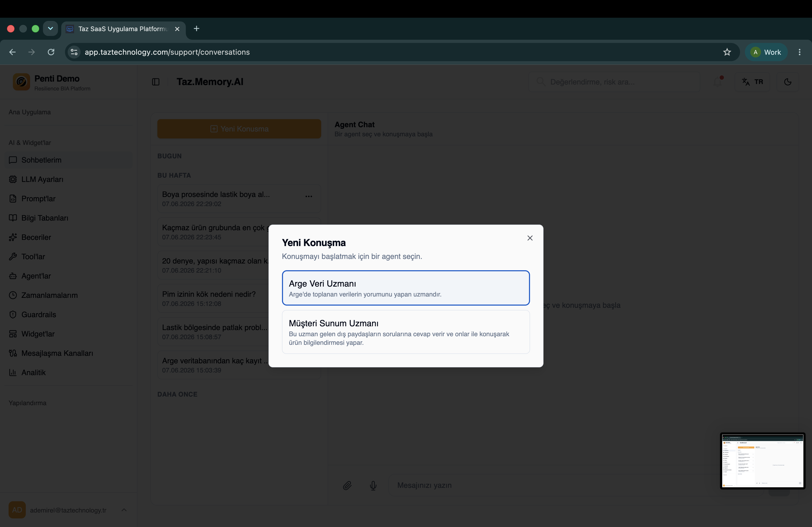Viewport: 812px width, 527px height.
Task: Navigate to Beceriler
Action: click(68, 237)
